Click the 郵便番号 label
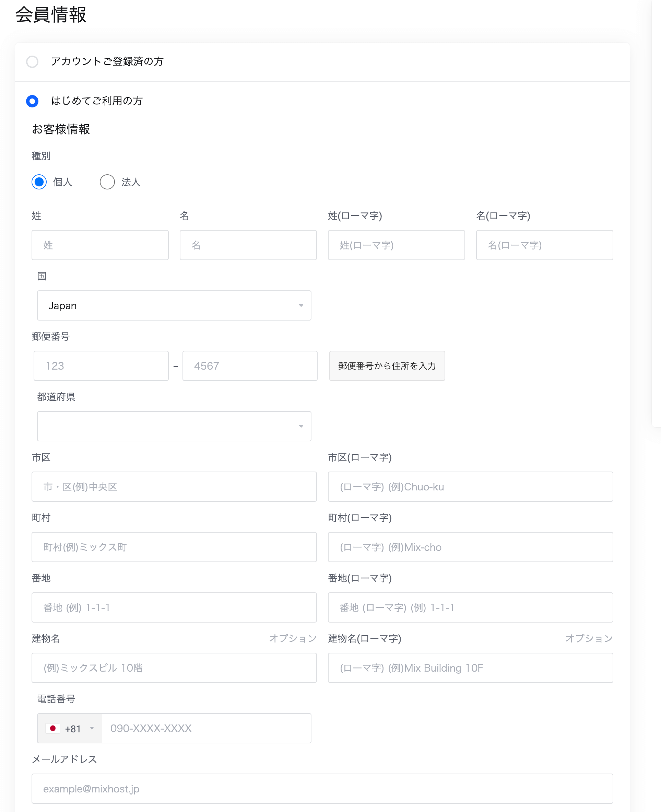The width and height of the screenshot is (661, 812). pos(51,337)
